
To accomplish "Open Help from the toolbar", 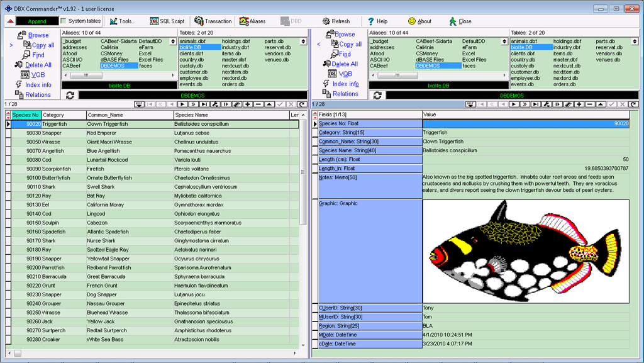I will 378,21.
